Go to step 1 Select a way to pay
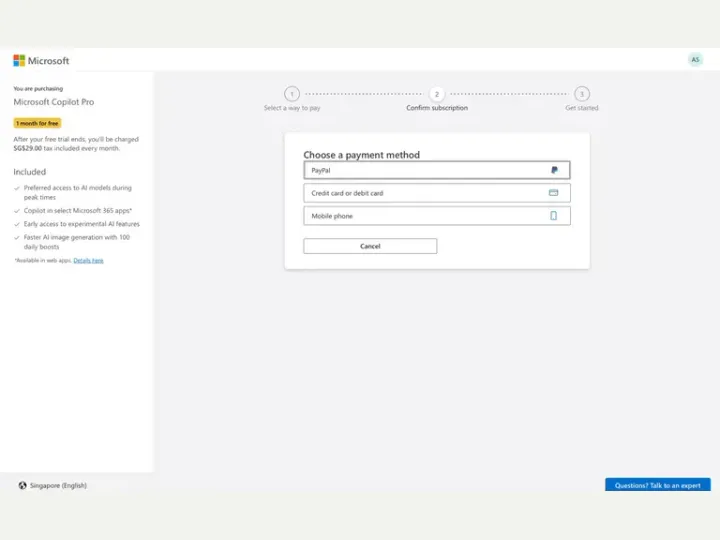 point(292,99)
